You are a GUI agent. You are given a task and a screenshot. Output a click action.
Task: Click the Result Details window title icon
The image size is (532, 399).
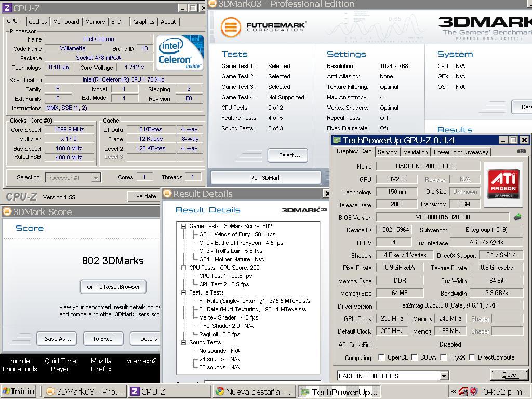(167, 194)
